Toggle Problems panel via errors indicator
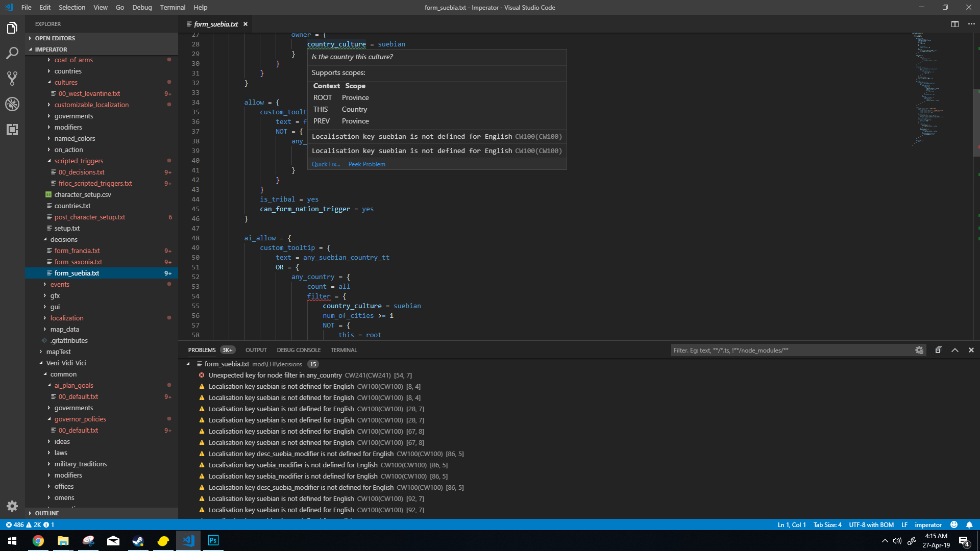This screenshot has height=551, width=980. (28, 524)
